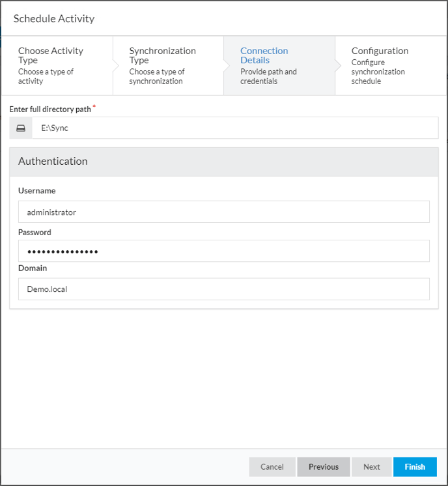Screen dimensions: 448x486
Task: Click the Username label
Action: [37, 191]
